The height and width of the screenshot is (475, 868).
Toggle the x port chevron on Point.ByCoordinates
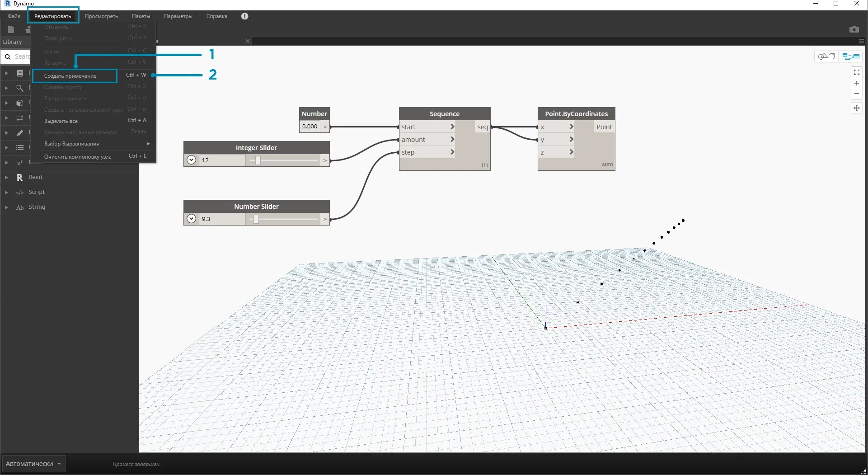572,127
